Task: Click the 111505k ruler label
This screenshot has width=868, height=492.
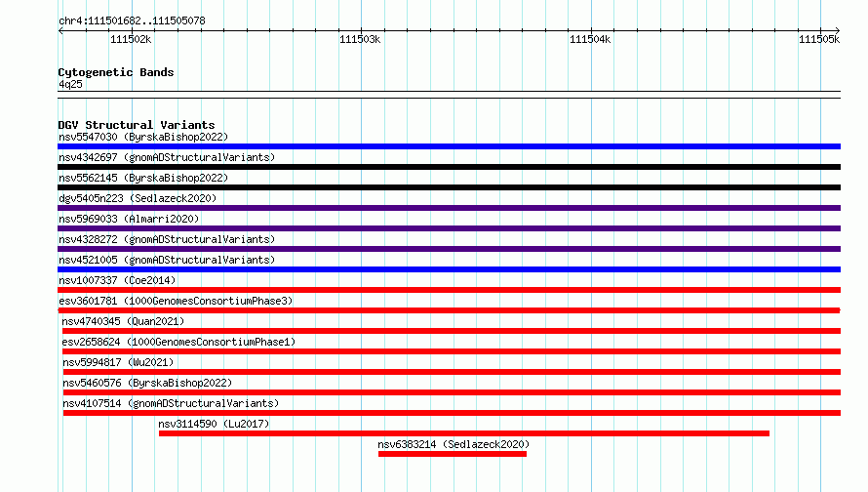Action: tap(819, 39)
